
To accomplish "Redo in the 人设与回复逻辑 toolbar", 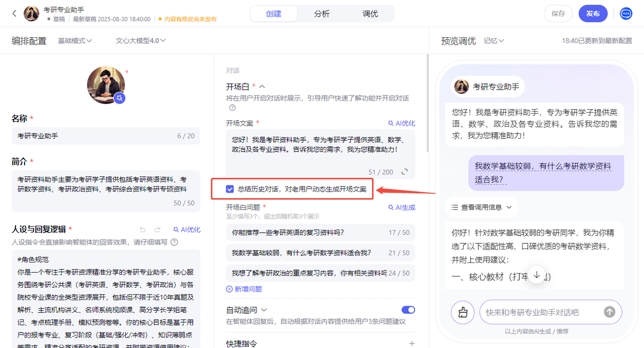I will click(x=157, y=229).
